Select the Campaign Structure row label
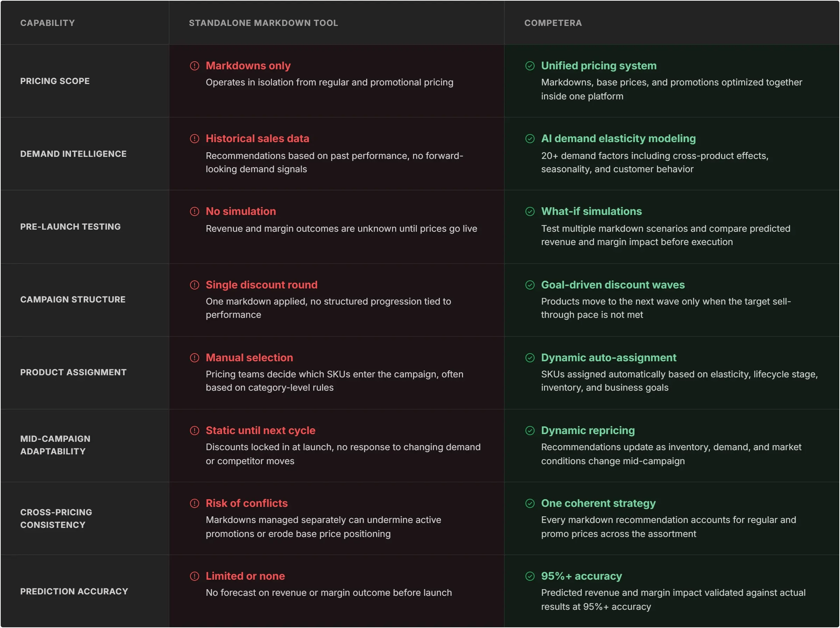This screenshot has width=840, height=628. click(73, 300)
